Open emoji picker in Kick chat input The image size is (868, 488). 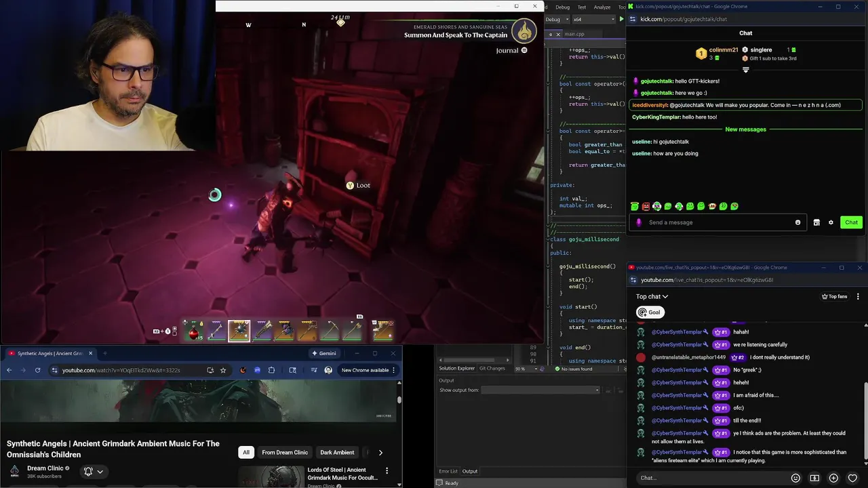[x=797, y=222]
